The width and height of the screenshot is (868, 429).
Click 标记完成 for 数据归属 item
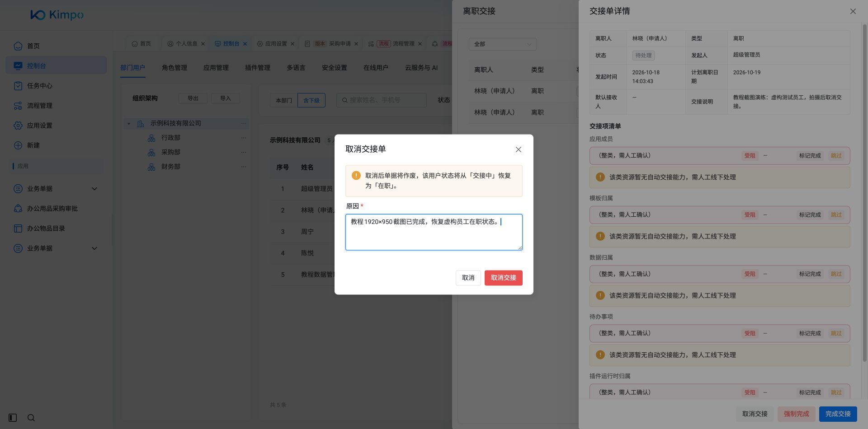(810, 274)
